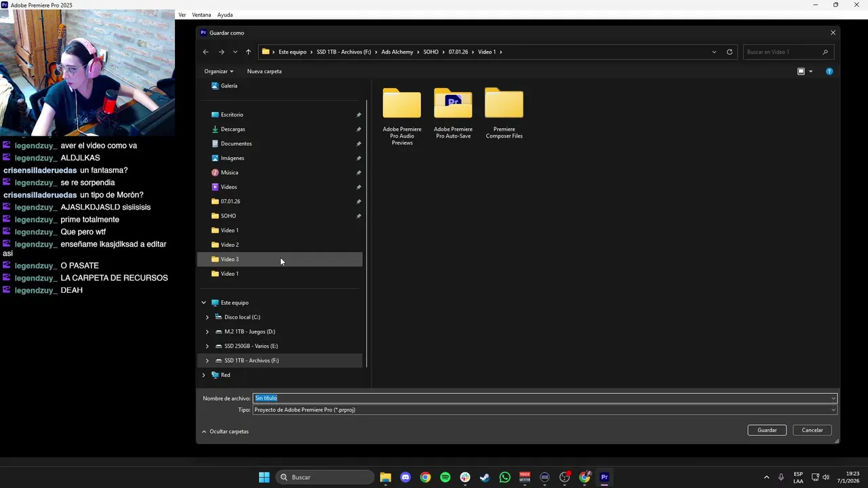Click the search magnifier icon in dialog
The height and width of the screenshot is (488, 868).
pyautogui.click(x=825, y=52)
